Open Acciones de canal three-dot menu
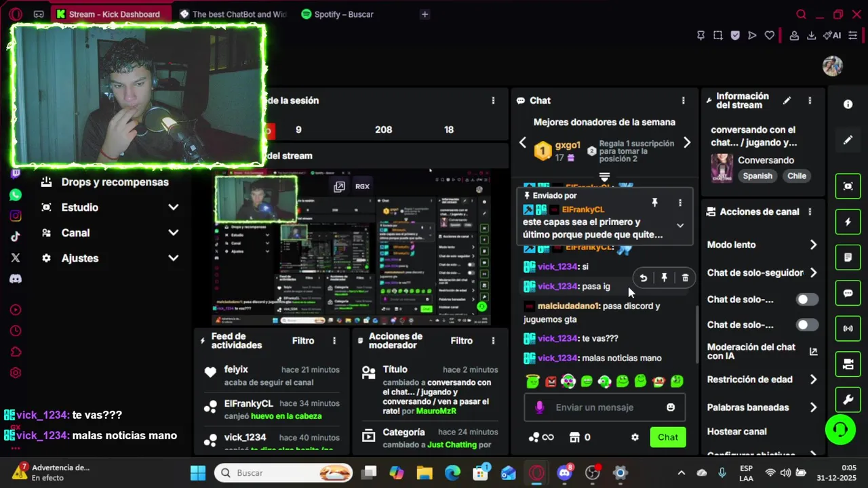 810,211
